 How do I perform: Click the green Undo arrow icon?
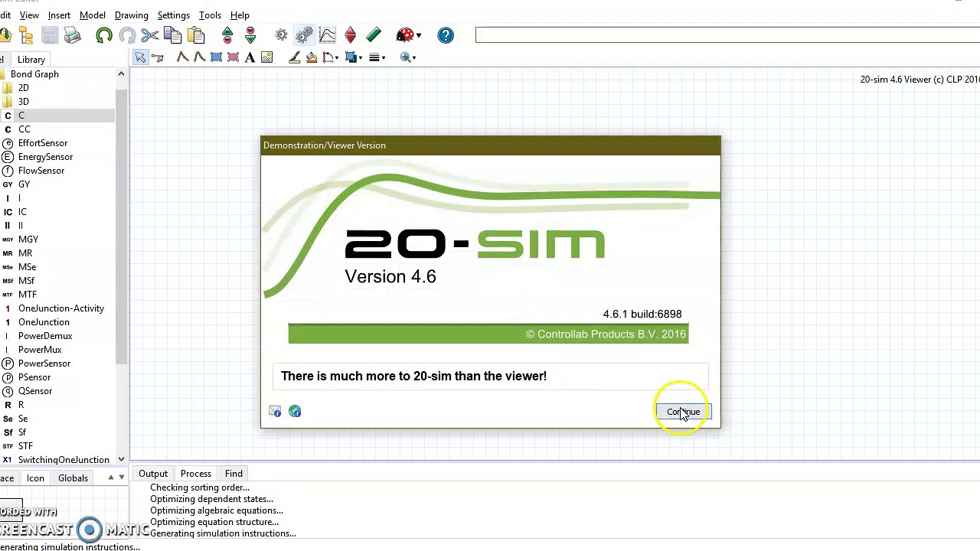point(104,35)
